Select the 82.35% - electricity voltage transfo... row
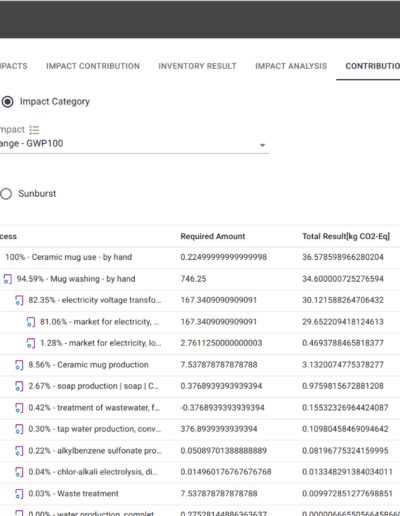400x516 pixels. coord(200,300)
